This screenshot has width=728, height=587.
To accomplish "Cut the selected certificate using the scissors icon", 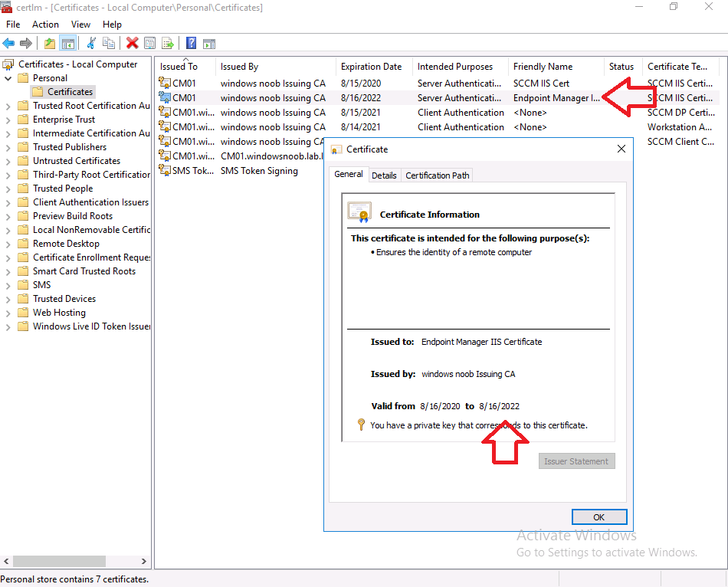I will [x=91, y=44].
